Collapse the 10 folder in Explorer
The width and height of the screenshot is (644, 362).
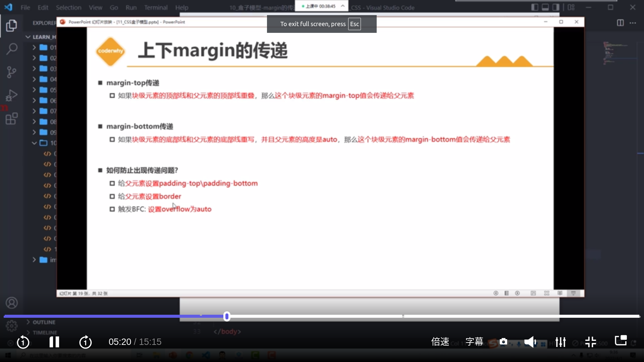(x=34, y=143)
